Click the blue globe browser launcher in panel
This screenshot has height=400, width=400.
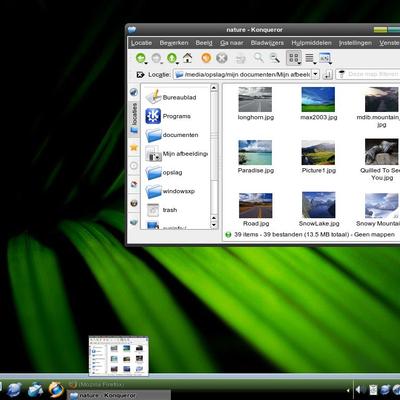[14, 390]
